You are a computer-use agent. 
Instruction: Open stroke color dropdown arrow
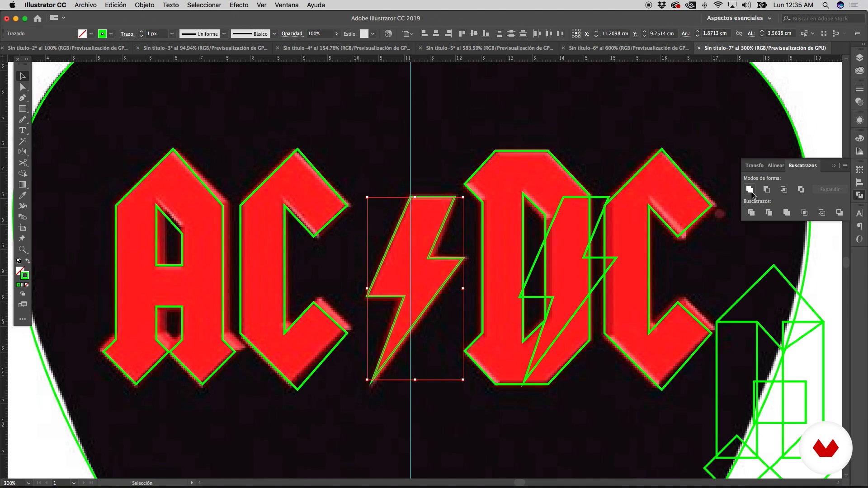pyautogui.click(x=111, y=34)
